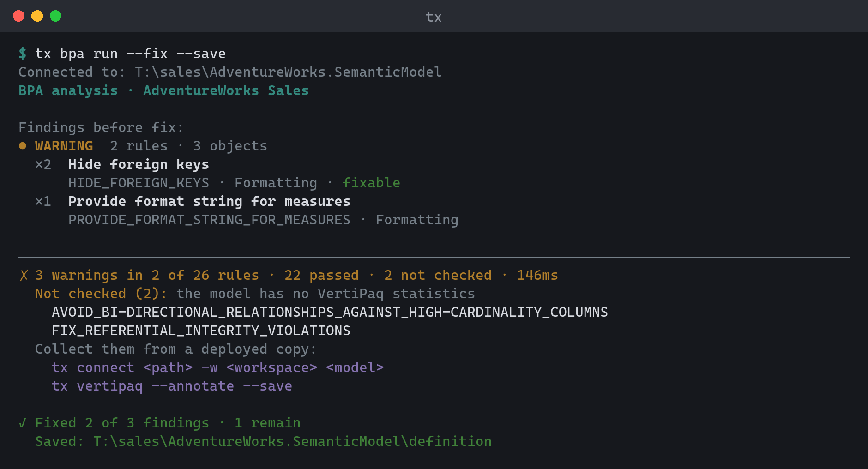868x469 pixels.
Task: Click the cross mark before warnings summary
Action: [24, 276]
